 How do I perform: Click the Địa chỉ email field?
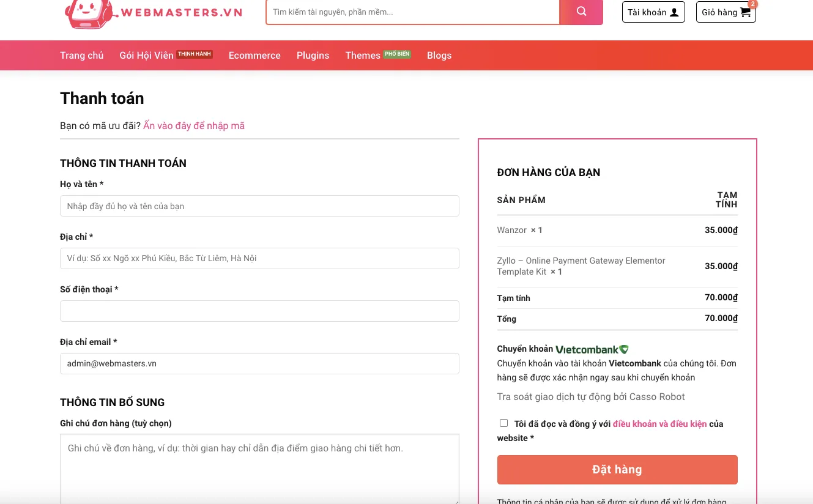point(259,363)
